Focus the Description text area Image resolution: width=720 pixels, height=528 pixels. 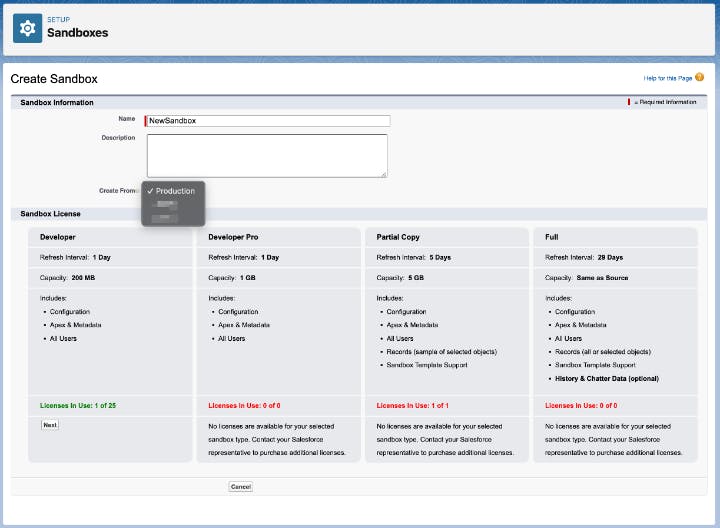pos(267,156)
